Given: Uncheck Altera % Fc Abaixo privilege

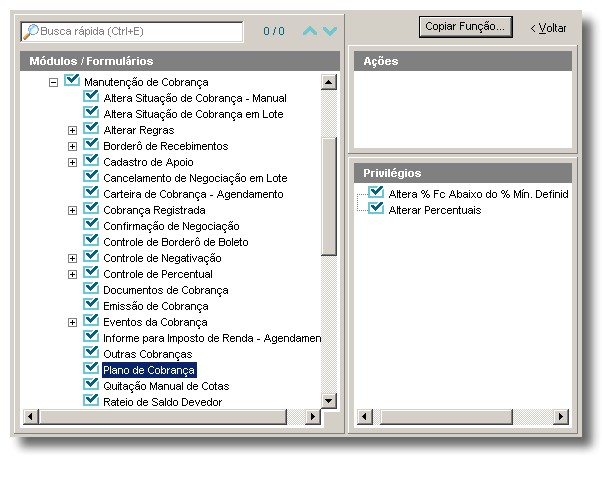Looking at the screenshot, I should (x=376, y=192).
